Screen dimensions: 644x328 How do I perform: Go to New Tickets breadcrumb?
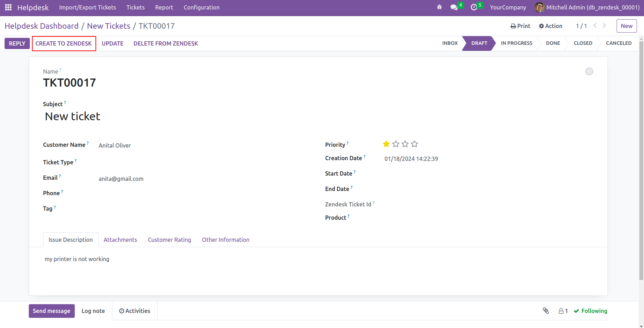click(108, 26)
